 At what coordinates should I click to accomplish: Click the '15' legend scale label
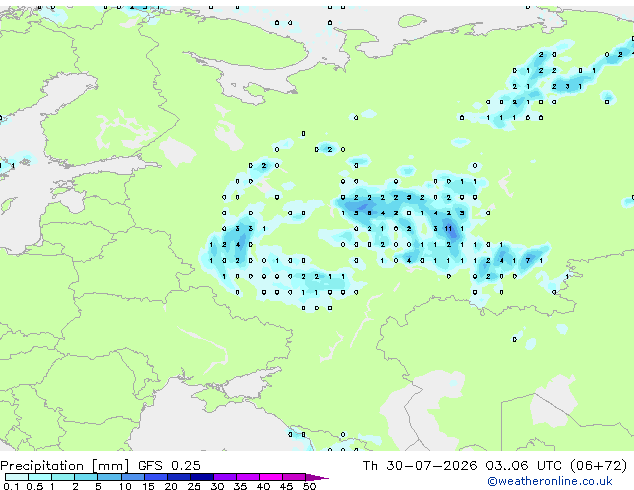click(x=148, y=486)
